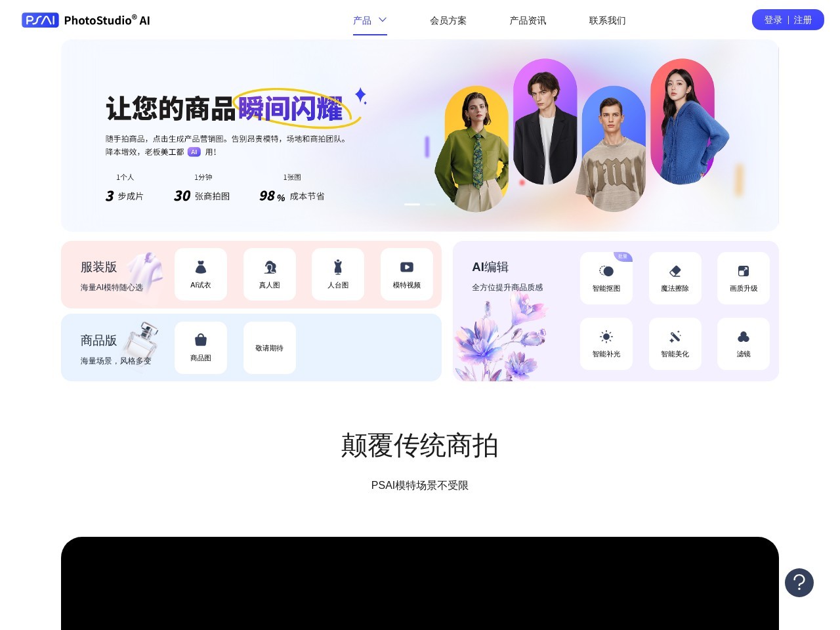Choose the 魔法擦除 magic eraser tool
Viewport: 840px width, 630px height.
[675, 278]
